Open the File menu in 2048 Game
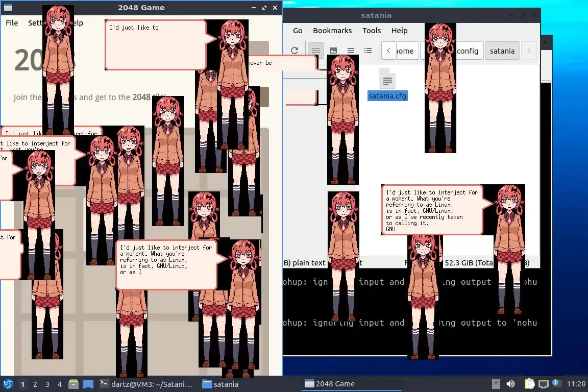The image size is (588, 392). coord(12,23)
